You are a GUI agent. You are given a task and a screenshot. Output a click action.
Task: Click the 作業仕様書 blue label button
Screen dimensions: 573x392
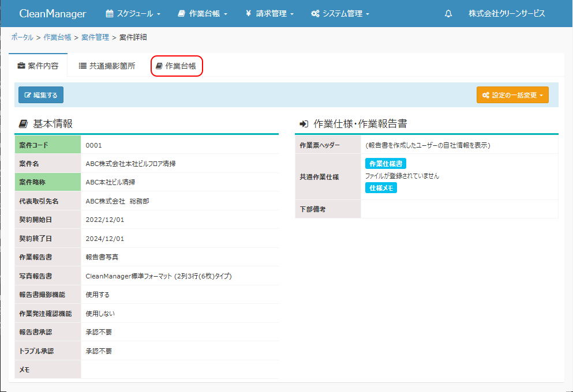point(385,164)
